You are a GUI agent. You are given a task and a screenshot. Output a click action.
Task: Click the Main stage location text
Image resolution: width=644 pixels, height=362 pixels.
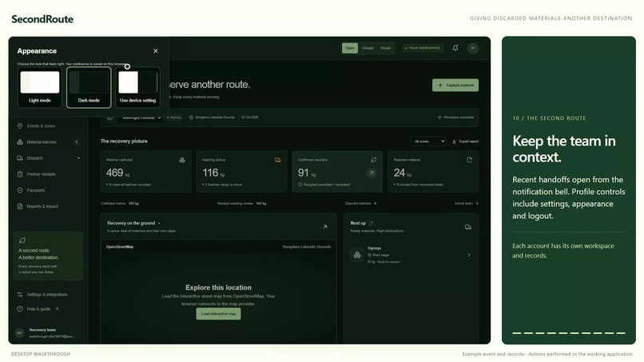(380, 255)
